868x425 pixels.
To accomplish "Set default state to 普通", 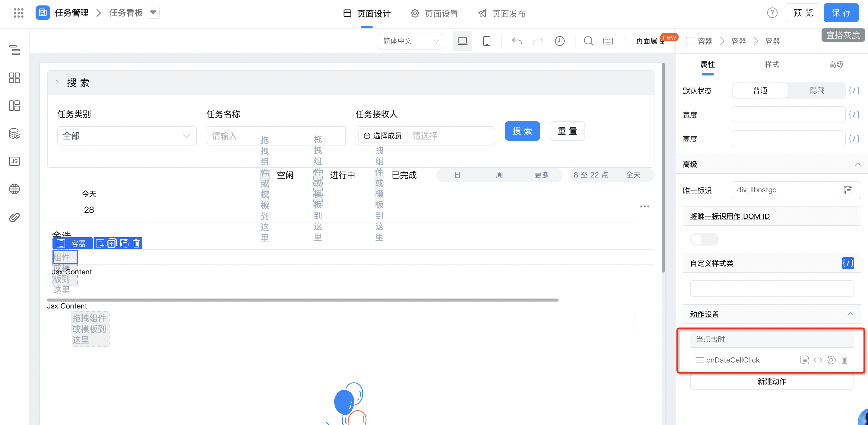I will coord(760,90).
